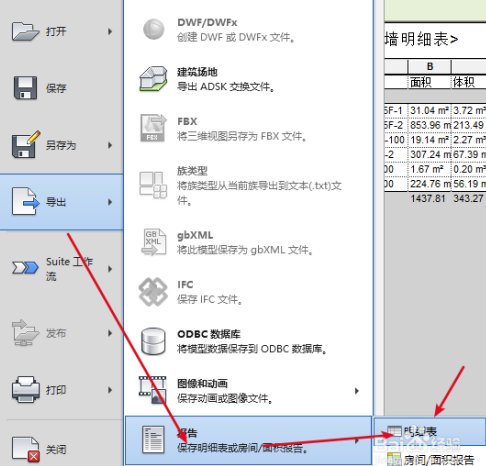Click column header B in schedule
Viewport: 486px width, 466px height.
430,67
